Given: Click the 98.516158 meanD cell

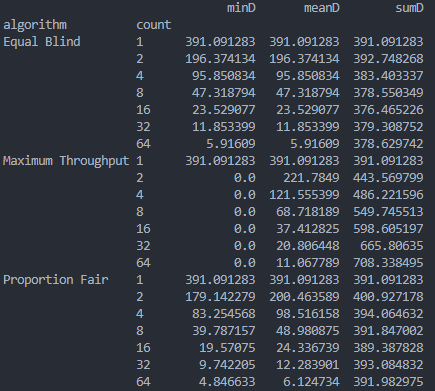Looking at the screenshot, I should pos(308,314).
